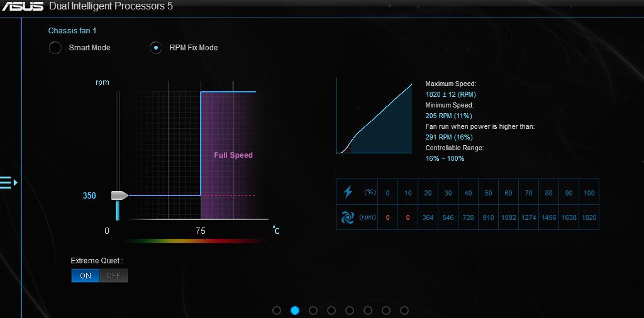Click the Maximum Speed label

[x=450, y=84]
